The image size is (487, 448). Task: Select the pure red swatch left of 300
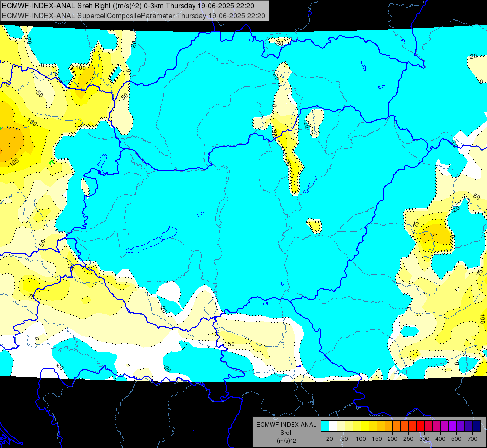pyautogui.click(x=420, y=426)
